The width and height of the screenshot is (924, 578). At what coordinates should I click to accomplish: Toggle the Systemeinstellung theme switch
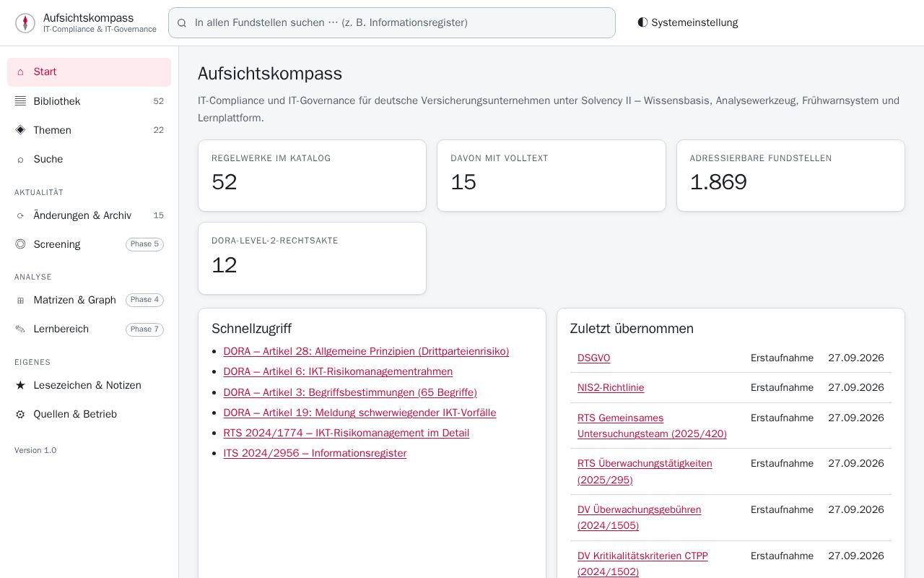coord(688,22)
